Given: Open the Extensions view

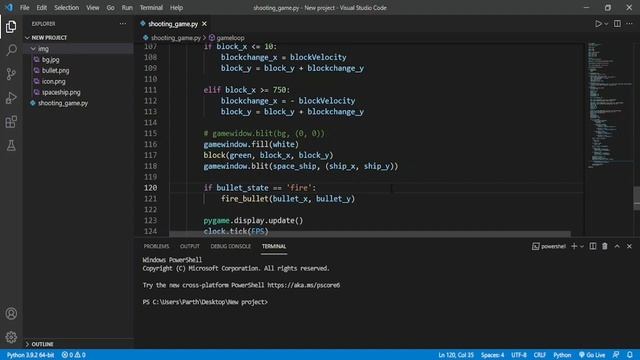Looking at the screenshot, I should 11,122.
